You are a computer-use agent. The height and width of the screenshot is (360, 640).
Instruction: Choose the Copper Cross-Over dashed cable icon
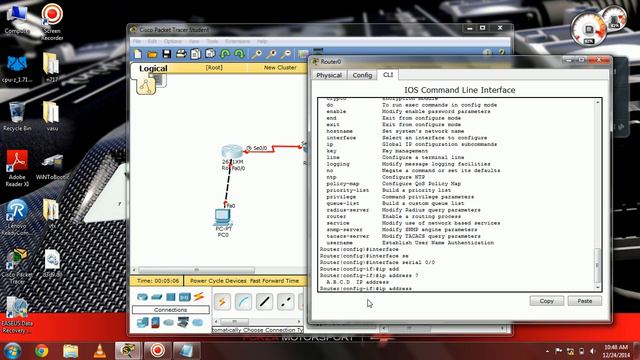click(x=286, y=302)
